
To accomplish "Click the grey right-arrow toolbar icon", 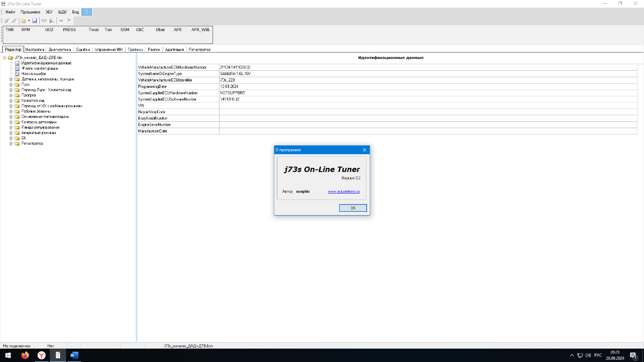I will pos(61,20).
